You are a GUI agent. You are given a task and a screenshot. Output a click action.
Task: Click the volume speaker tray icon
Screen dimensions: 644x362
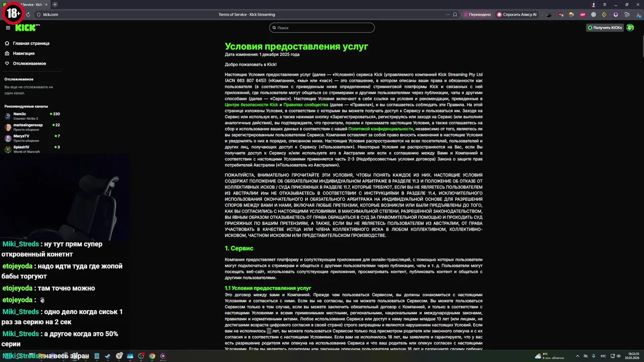[618, 356]
